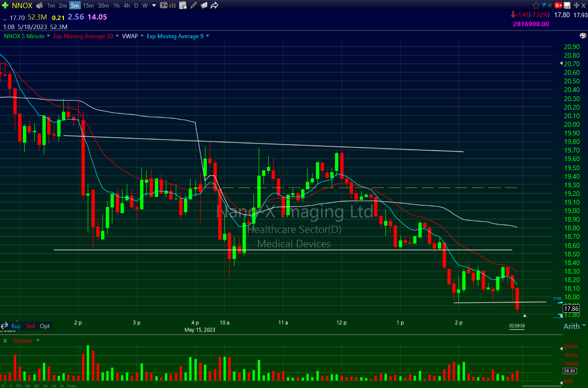Click the floppy disk save icon

[567, 6]
